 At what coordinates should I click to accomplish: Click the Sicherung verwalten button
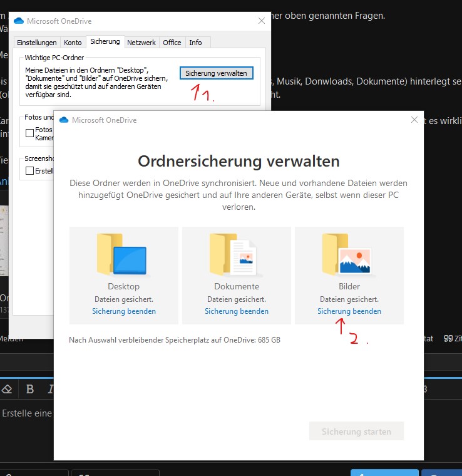coord(216,73)
